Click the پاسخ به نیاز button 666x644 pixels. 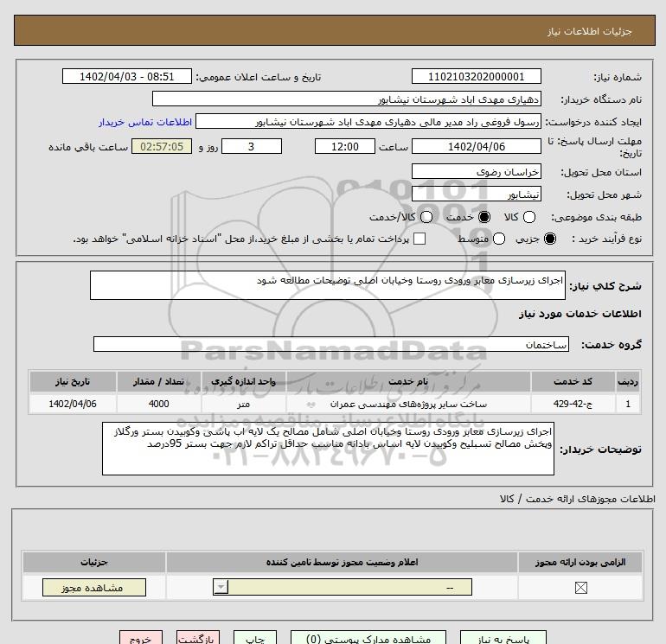point(503,638)
